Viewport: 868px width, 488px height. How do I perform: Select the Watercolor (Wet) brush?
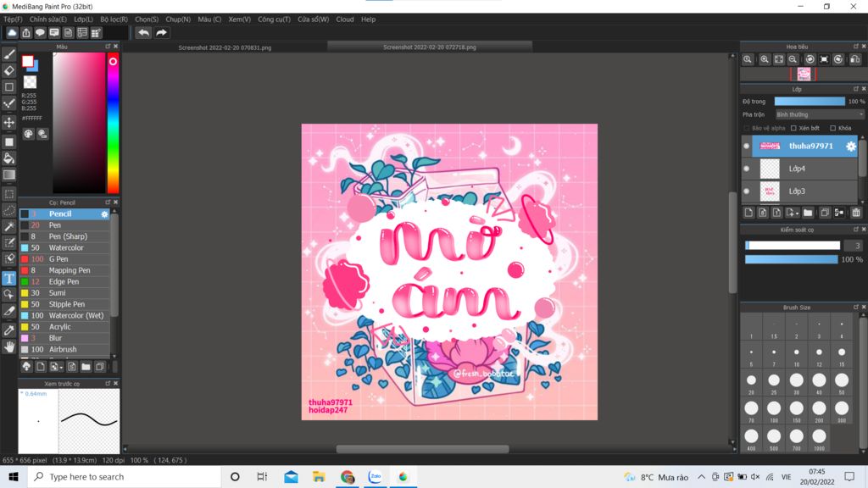[x=64, y=315]
